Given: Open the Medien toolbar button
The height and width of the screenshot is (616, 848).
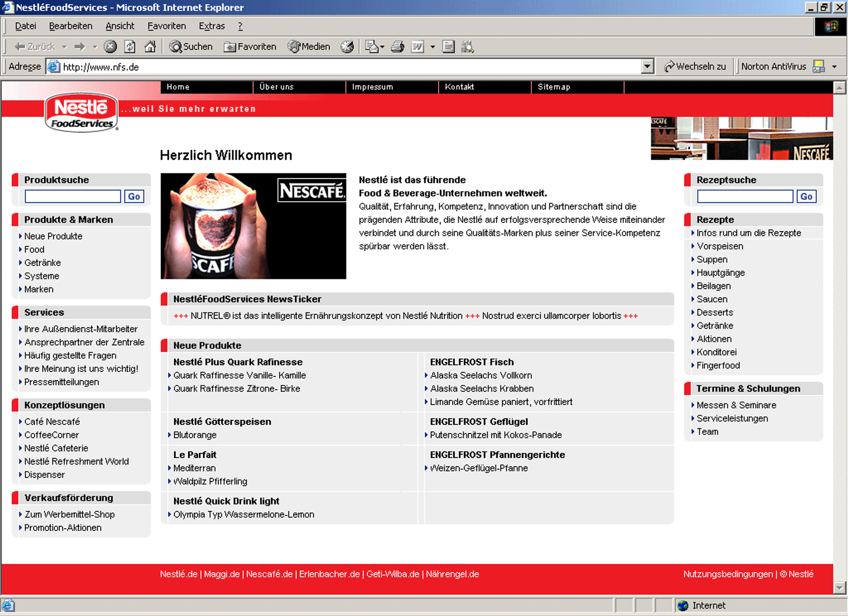Looking at the screenshot, I should coord(309,47).
